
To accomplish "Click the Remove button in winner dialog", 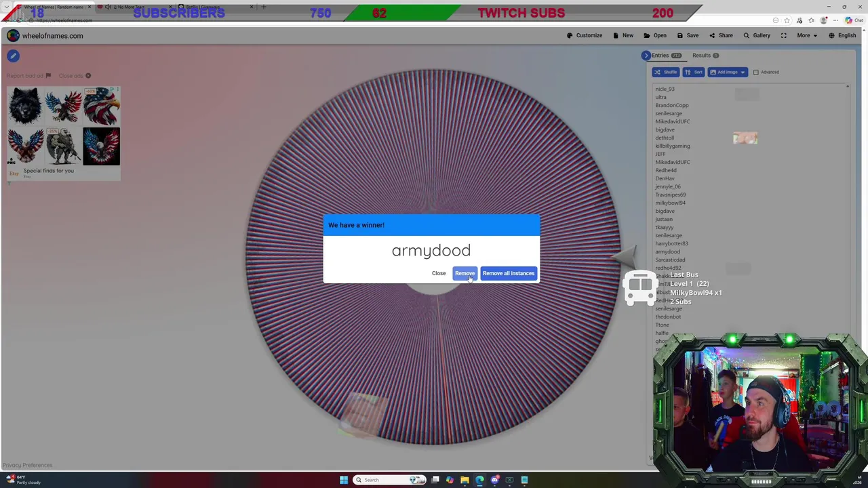I will (465, 273).
